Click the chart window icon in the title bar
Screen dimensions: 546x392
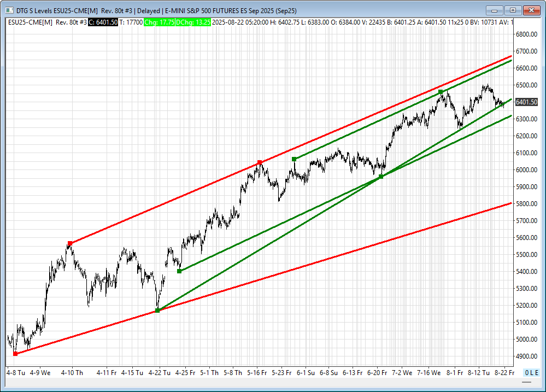[x=9, y=10]
